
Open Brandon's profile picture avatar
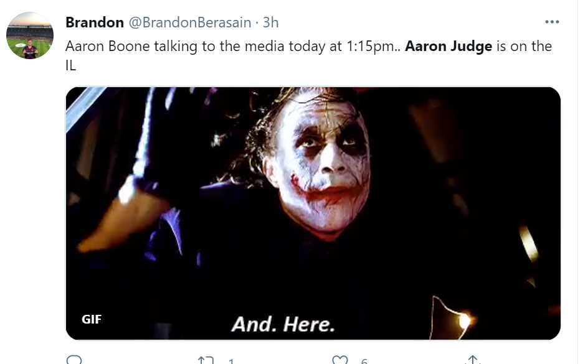click(30, 35)
